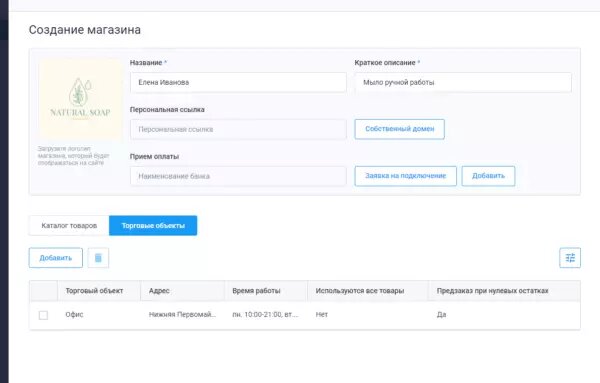Image resolution: width=600 pixels, height=383 pixels.
Task: Open table column settings icon
Action: (x=570, y=258)
